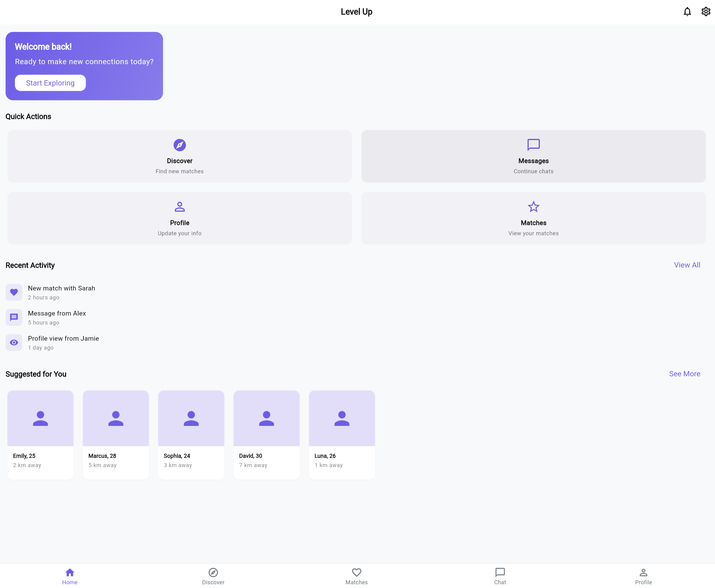Click the heart icon in bottom navigation
Image resolution: width=715 pixels, height=588 pixels.
point(357,573)
